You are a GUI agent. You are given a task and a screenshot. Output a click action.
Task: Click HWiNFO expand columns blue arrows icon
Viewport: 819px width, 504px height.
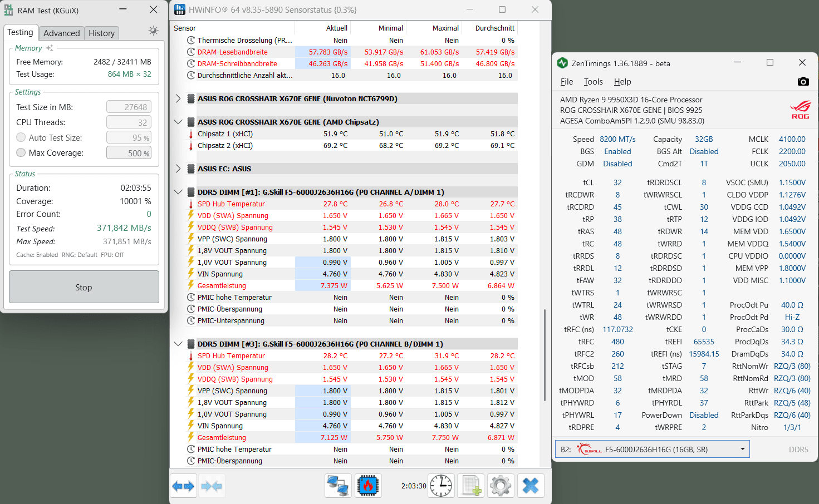coord(183,486)
